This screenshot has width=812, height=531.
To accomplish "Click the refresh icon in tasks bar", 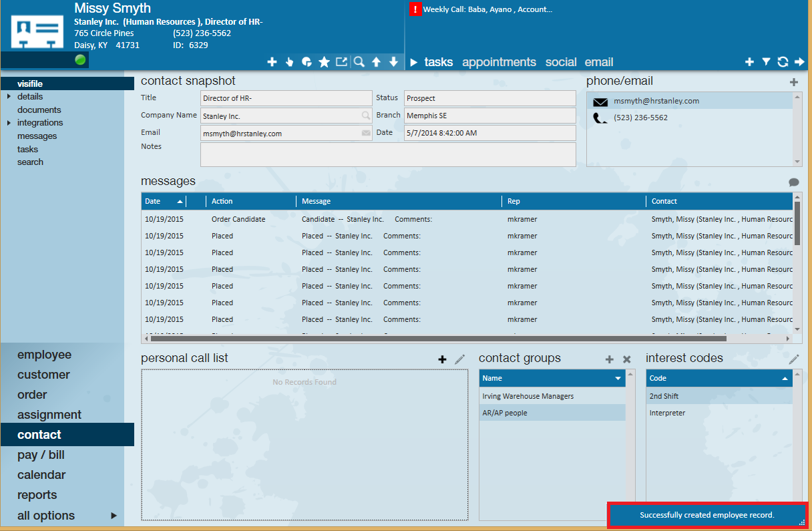I will [x=783, y=62].
